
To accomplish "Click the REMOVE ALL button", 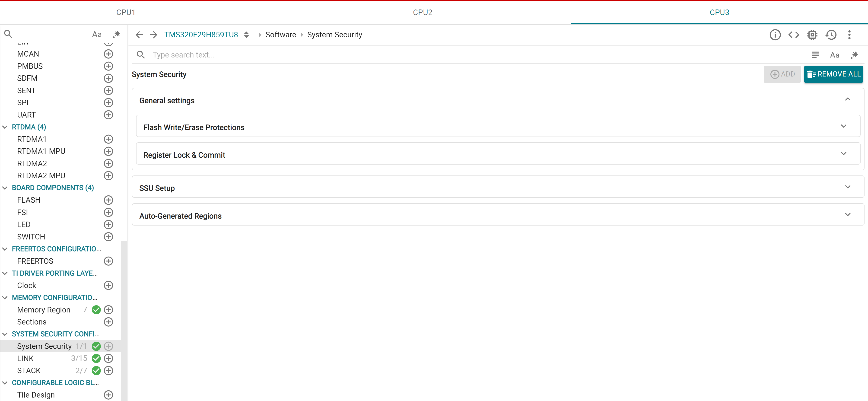I will [833, 74].
